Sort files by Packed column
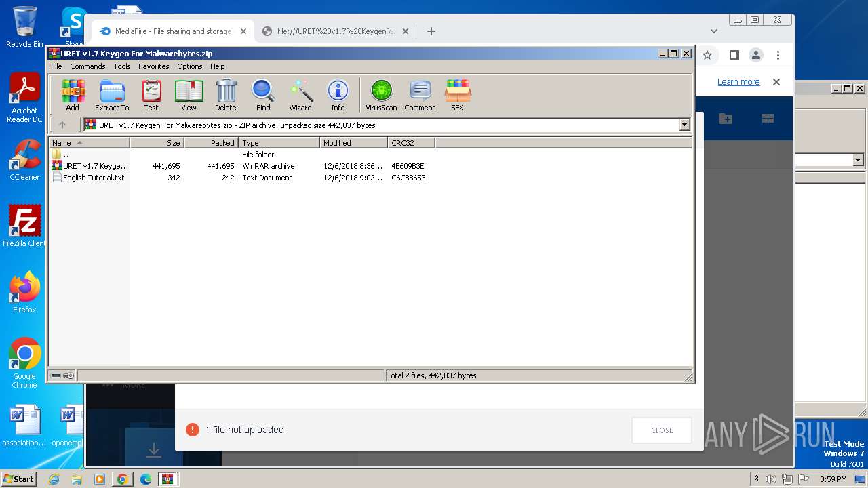Screen dimensions: 868x488 click(x=211, y=143)
